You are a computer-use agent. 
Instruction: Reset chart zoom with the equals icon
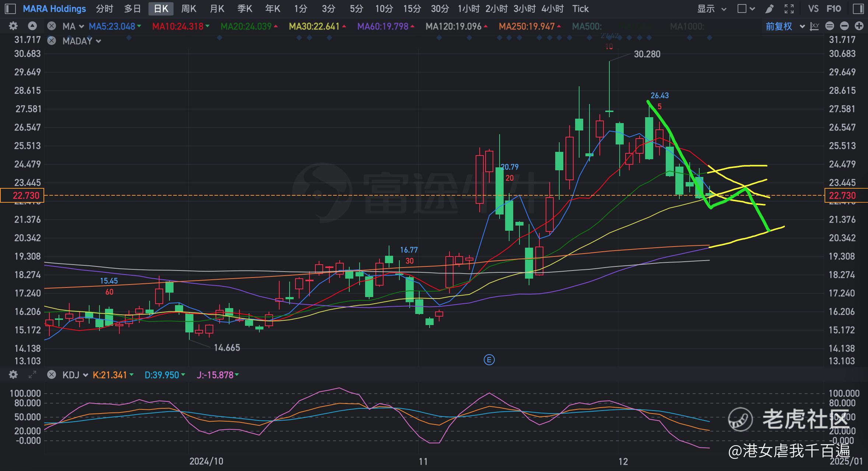pyautogui.click(x=830, y=26)
